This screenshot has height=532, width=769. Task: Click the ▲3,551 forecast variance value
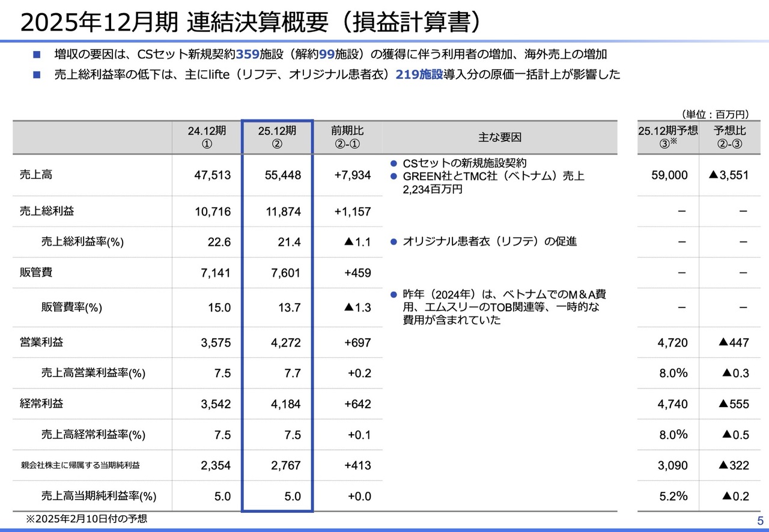click(729, 175)
